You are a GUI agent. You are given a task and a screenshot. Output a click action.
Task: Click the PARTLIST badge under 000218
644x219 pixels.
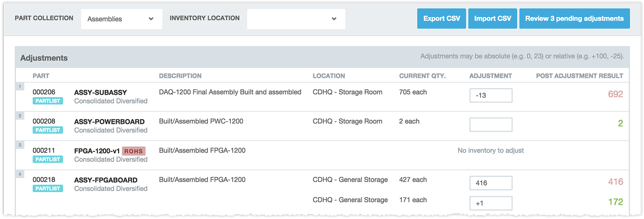click(x=48, y=189)
